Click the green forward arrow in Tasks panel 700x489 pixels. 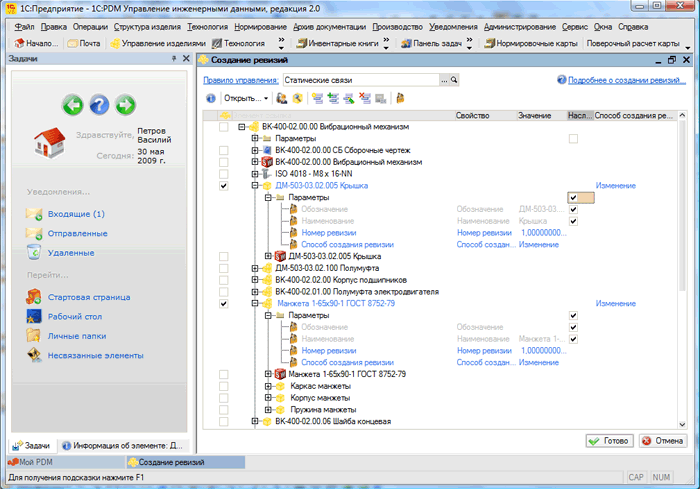tap(125, 105)
